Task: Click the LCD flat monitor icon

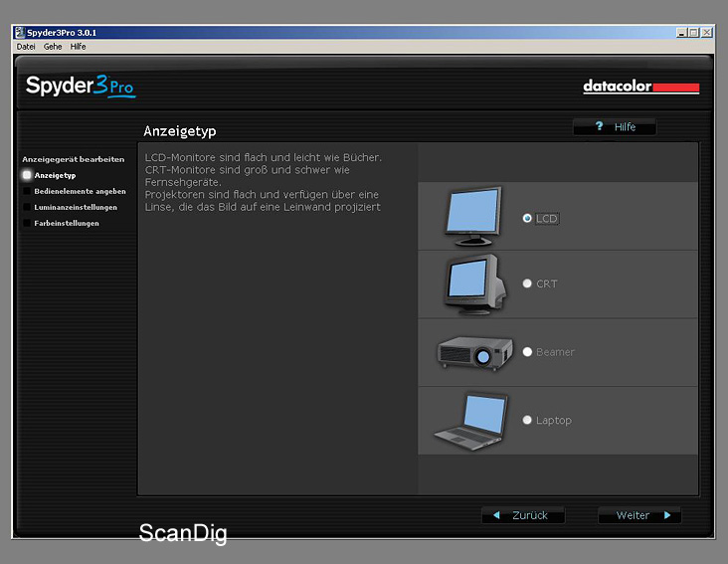Action: [x=473, y=216]
